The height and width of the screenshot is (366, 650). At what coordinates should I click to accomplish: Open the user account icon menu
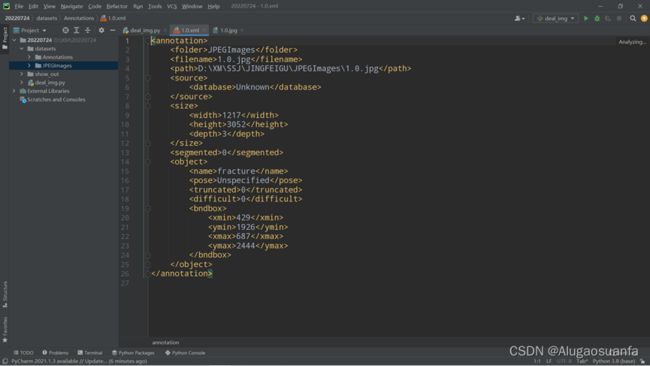click(x=519, y=18)
